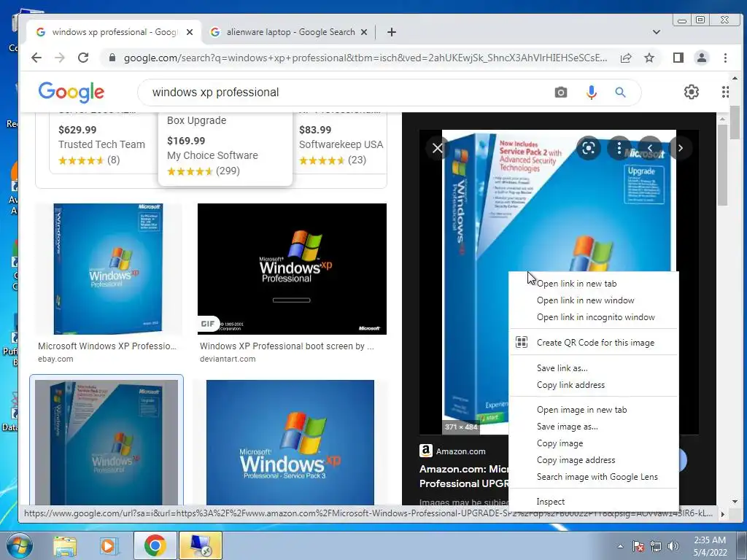This screenshot has height=560, width=747.
Task: Click the taskbar clock showing 2:35 AM
Action: pyautogui.click(x=710, y=546)
